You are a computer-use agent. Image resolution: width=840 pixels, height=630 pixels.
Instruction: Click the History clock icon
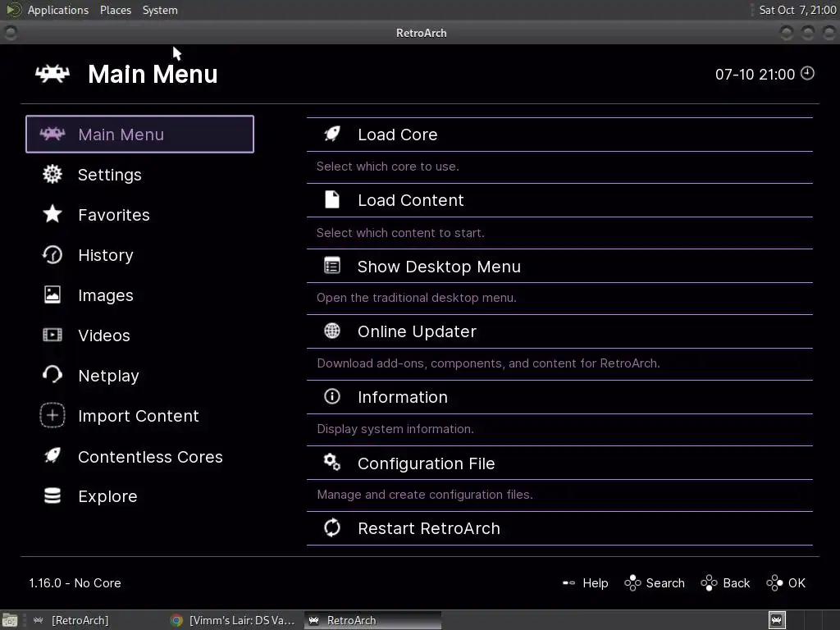[52, 254]
